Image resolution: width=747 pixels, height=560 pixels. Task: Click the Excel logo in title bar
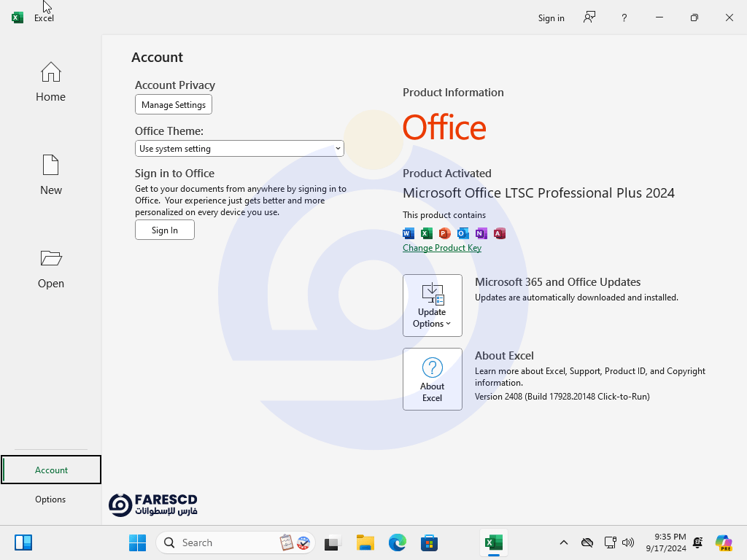click(18, 17)
